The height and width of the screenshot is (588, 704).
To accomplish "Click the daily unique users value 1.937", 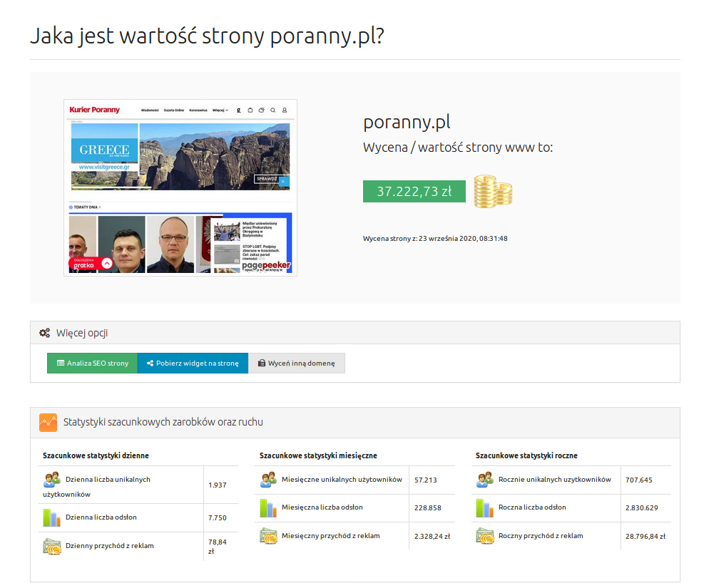I will (x=218, y=485).
